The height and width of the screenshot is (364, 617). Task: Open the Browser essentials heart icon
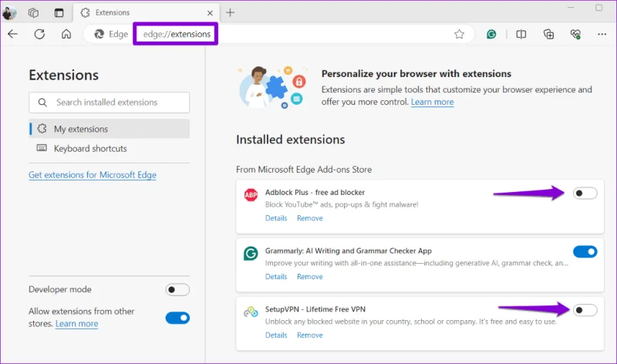click(575, 34)
